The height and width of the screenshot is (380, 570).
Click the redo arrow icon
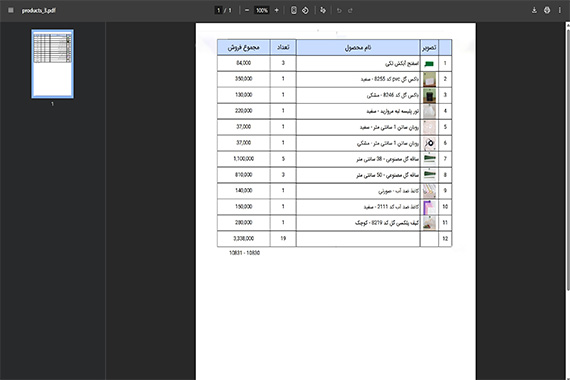point(350,10)
